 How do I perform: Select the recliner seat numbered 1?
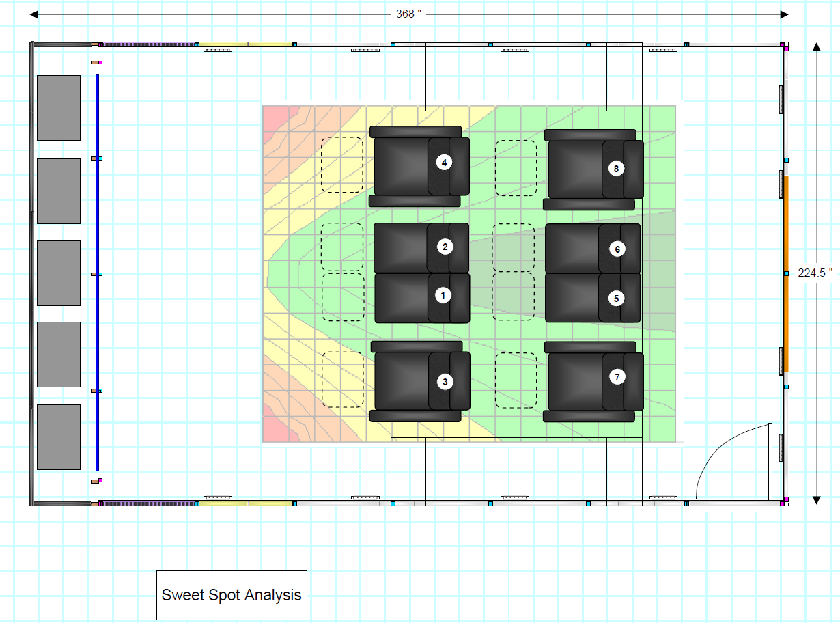[421, 298]
